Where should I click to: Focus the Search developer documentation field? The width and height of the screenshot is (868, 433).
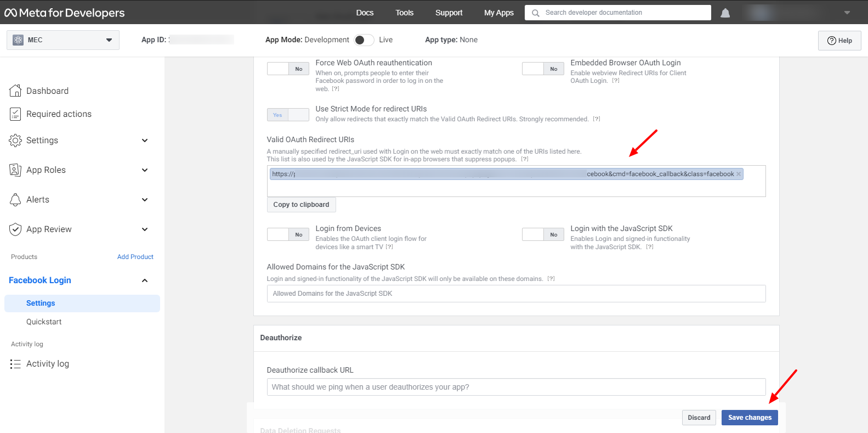(618, 13)
